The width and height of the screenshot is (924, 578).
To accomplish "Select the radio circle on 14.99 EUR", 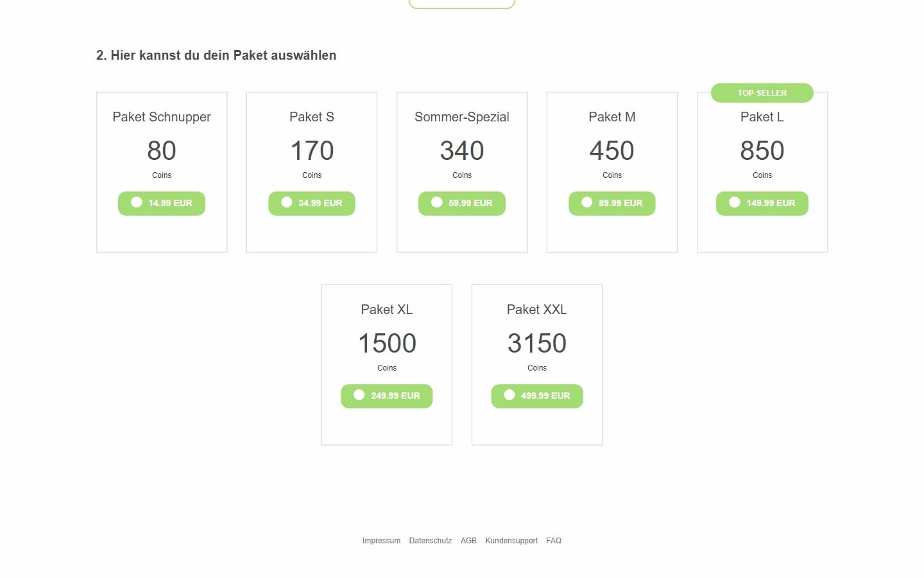I will 137,202.
